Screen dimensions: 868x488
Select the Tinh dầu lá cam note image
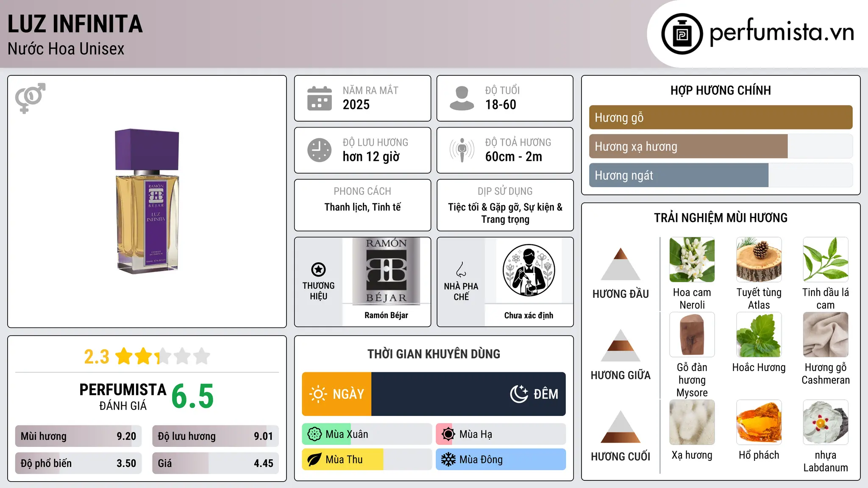pyautogui.click(x=826, y=260)
